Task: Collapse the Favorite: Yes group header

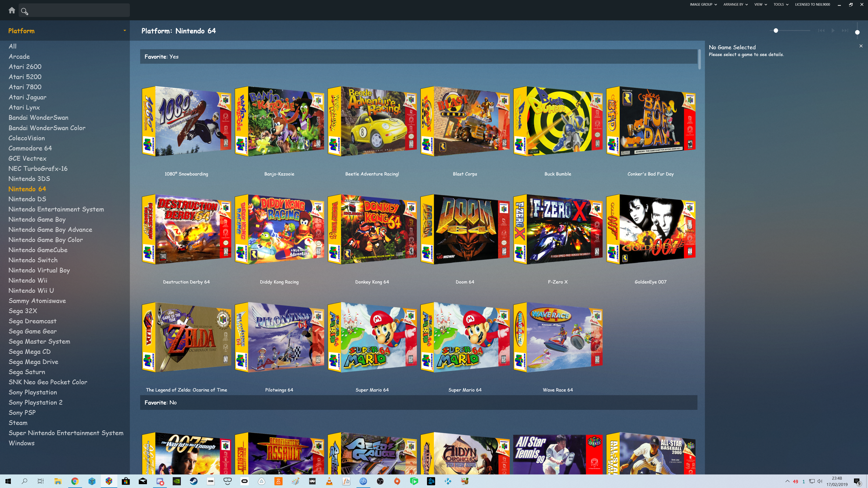Action: [x=418, y=56]
